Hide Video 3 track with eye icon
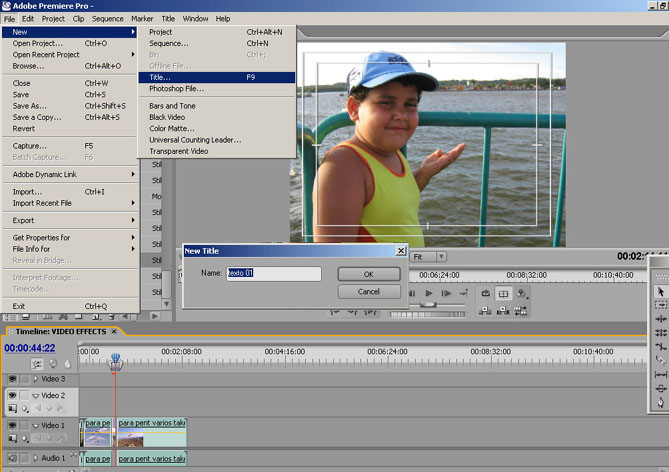 coord(12,379)
